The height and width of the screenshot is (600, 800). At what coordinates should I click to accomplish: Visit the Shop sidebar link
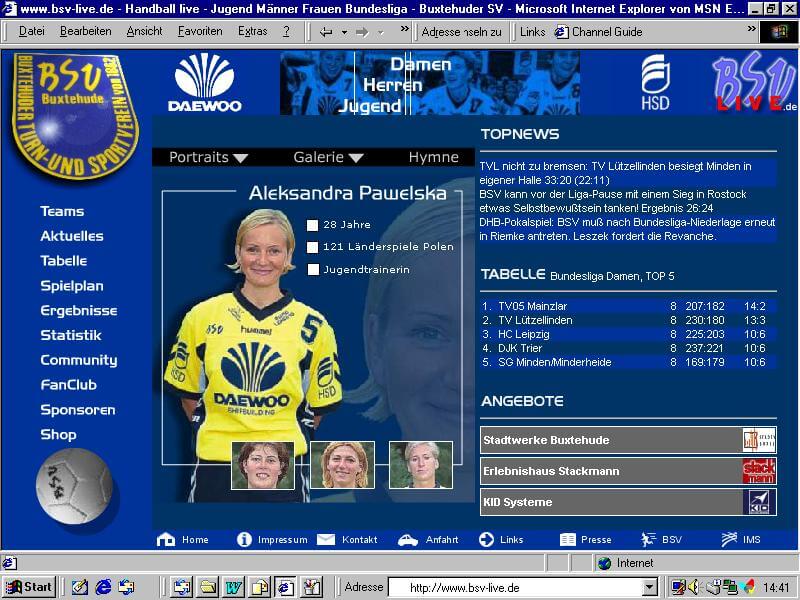pos(58,435)
